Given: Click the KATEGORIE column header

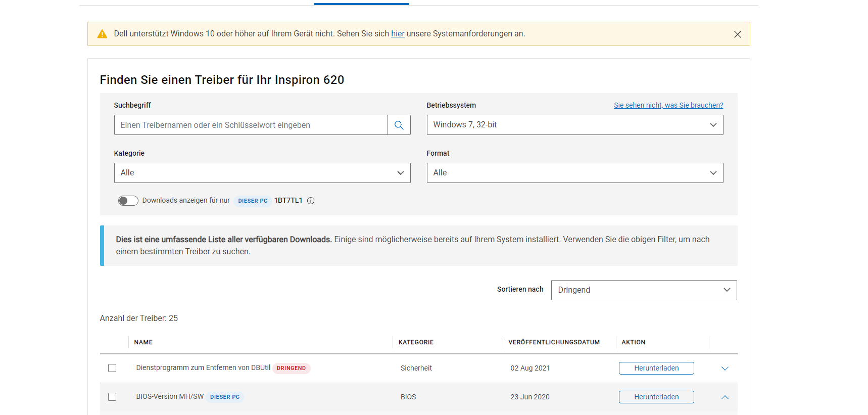Looking at the screenshot, I should tap(416, 342).
